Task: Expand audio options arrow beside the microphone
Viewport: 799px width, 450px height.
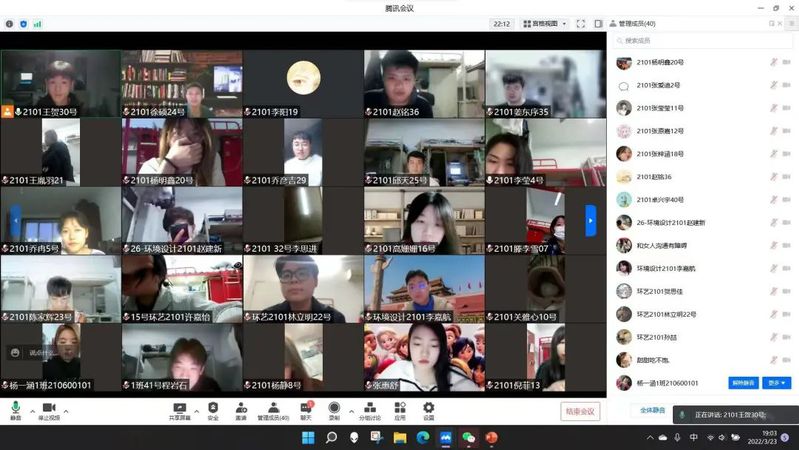Action: [x=32, y=410]
